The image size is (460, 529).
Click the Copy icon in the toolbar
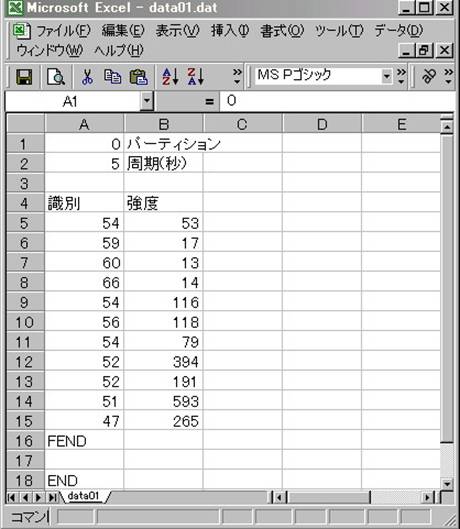112,77
